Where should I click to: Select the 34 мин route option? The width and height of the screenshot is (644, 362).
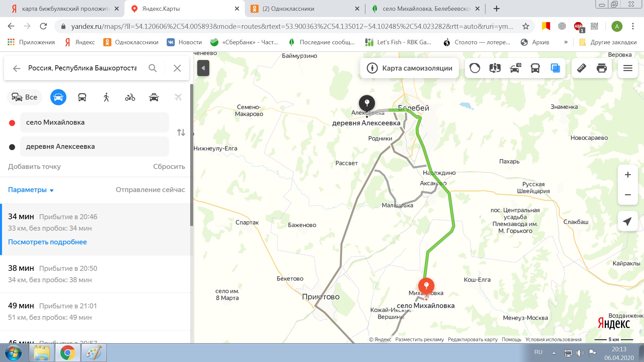point(96,230)
